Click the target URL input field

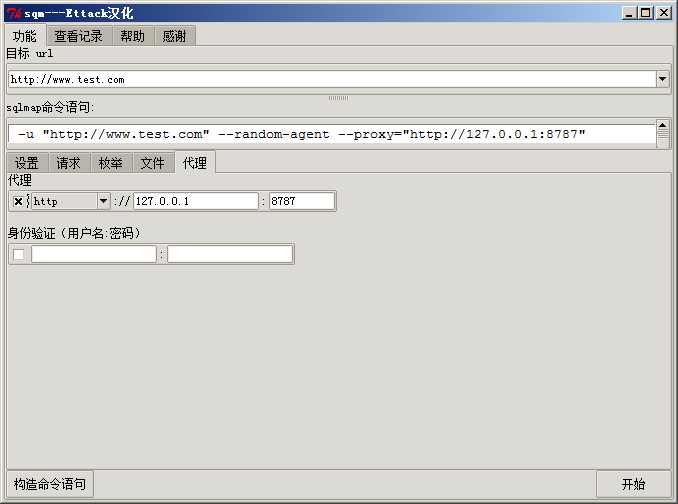click(332, 80)
